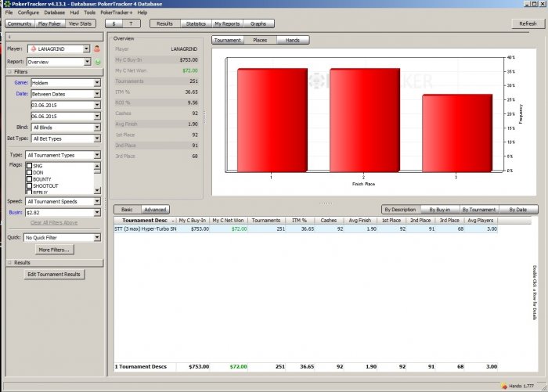Switch to the Community tab
Viewport: 548px width, 392px height.
click(x=20, y=23)
